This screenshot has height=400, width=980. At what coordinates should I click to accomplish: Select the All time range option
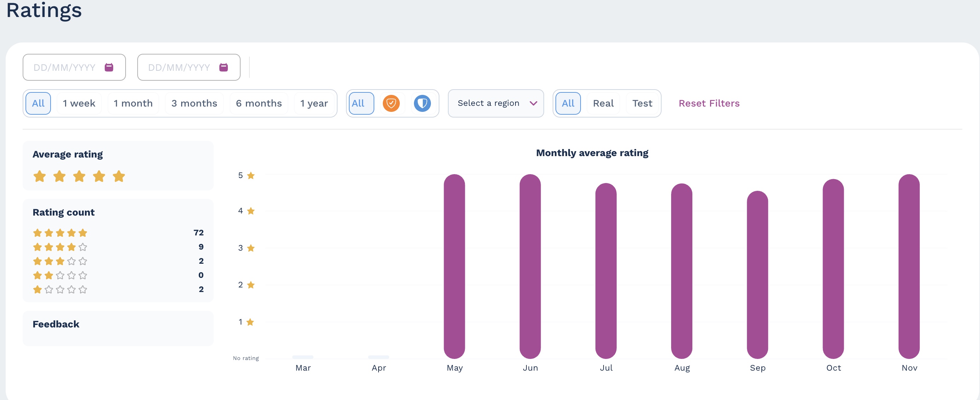click(x=38, y=103)
